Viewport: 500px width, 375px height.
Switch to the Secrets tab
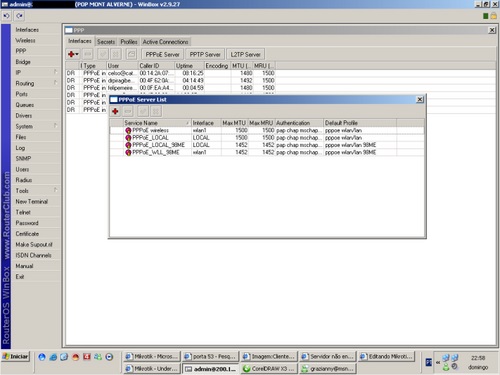pyautogui.click(x=106, y=42)
